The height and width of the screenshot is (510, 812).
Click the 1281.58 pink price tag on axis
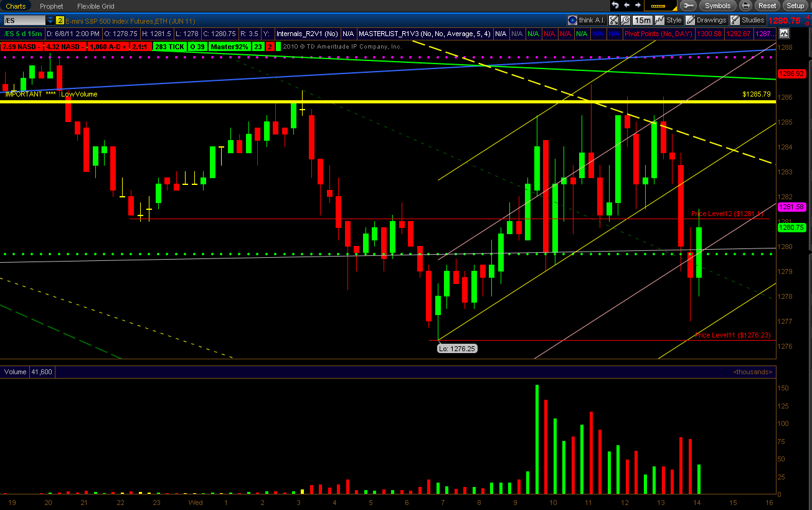[792, 207]
